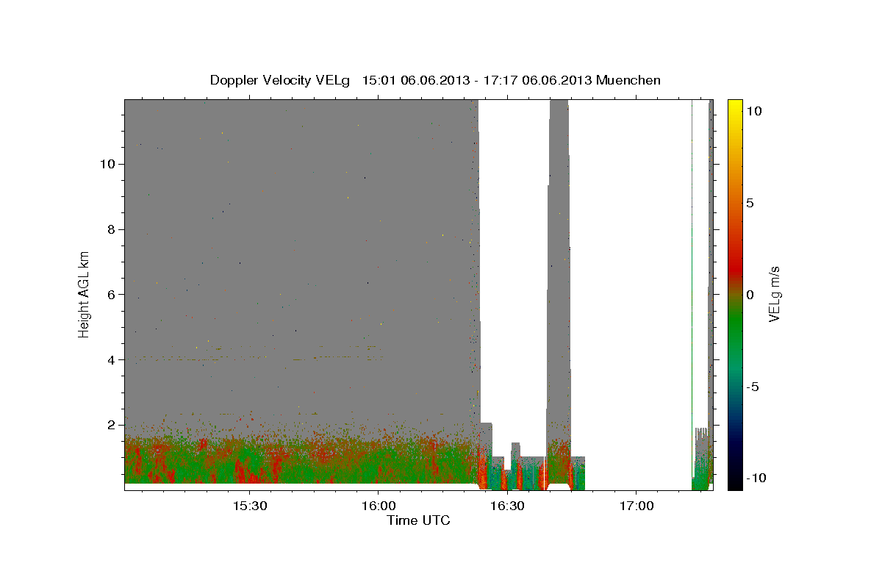This screenshot has height=588, width=882.
Task: Click the 'Muenchen' location in title
Action: pos(628,80)
